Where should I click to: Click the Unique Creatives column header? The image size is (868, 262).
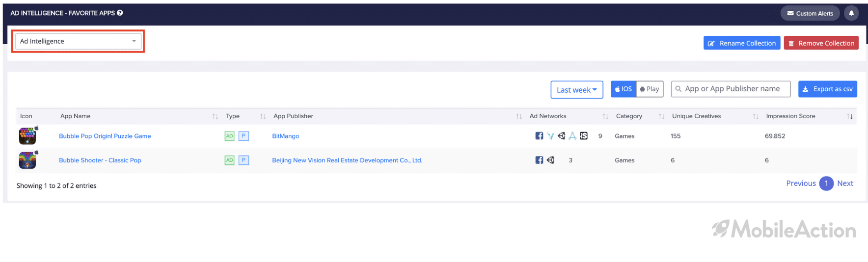point(696,116)
